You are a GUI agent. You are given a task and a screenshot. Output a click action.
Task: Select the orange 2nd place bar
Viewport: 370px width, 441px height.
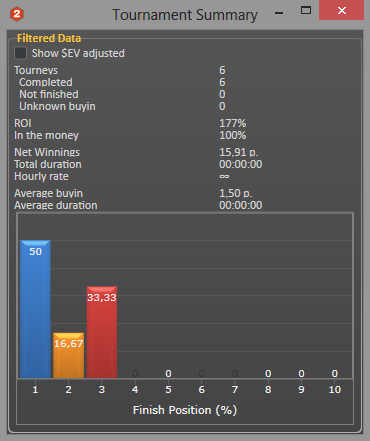tap(68, 355)
